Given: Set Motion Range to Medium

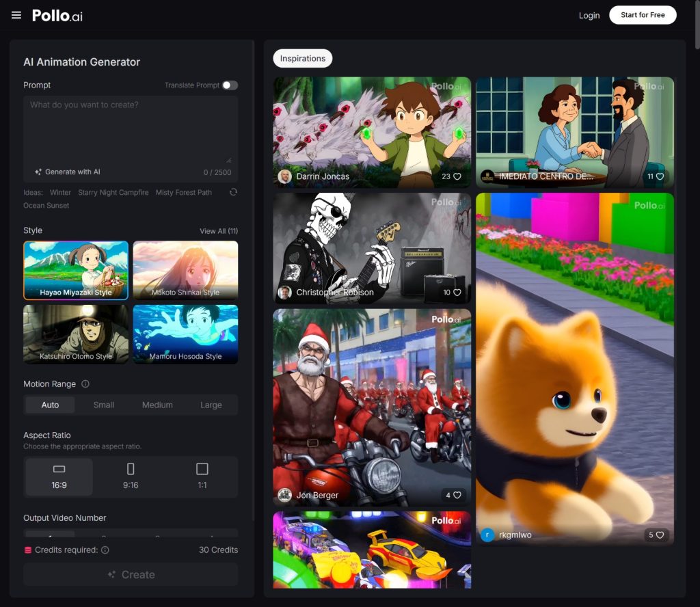Looking at the screenshot, I should tap(157, 405).
